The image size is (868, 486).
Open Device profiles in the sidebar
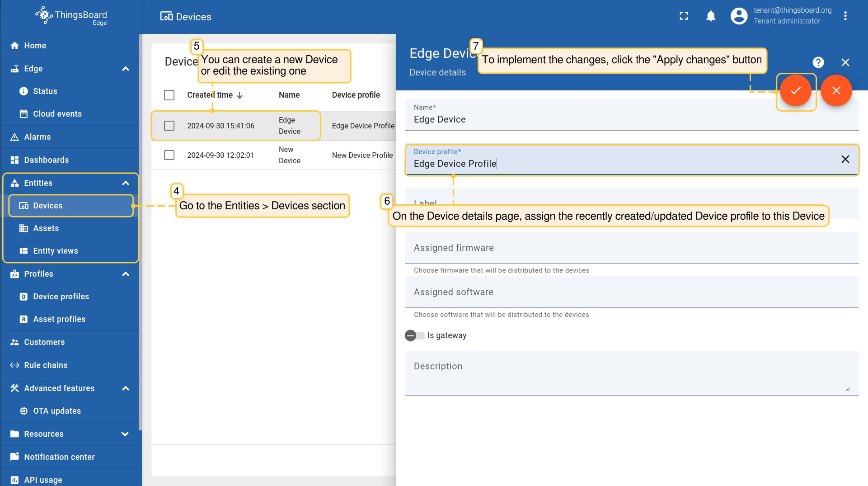(61, 297)
